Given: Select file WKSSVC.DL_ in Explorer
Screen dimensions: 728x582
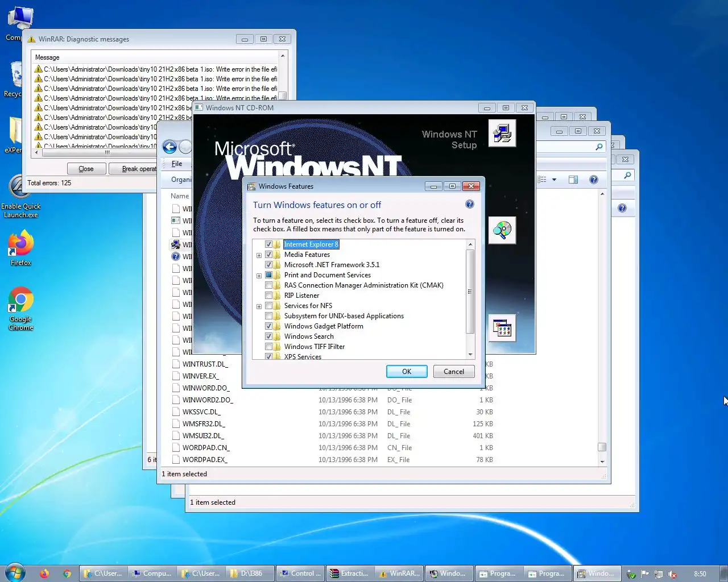Looking at the screenshot, I should [201, 412].
